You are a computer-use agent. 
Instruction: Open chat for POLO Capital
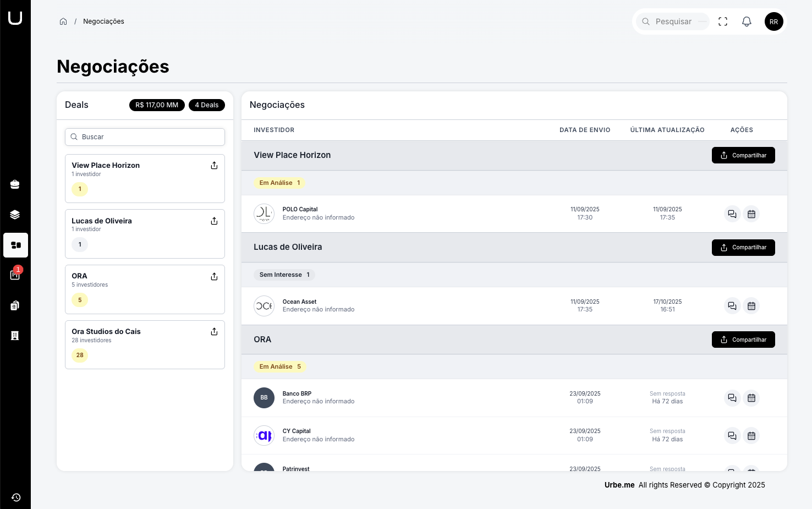pos(732,214)
